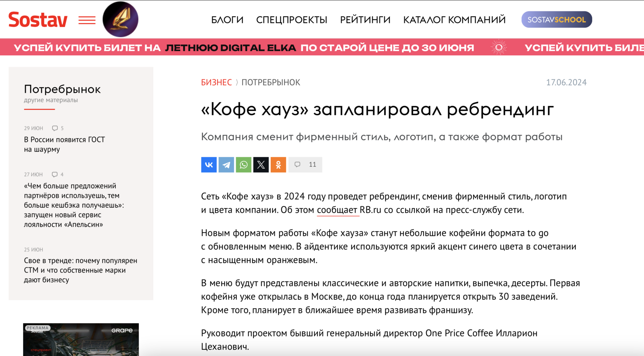Open article about сервис лояльности «Апельсин»
Image resolution: width=644 pixels, height=356 pixels.
click(x=74, y=205)
